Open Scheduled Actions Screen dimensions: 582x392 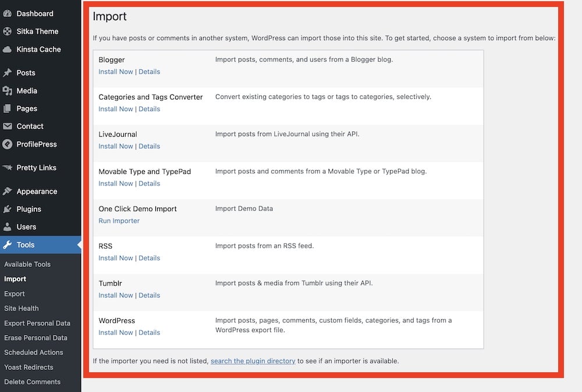[33, 352]
